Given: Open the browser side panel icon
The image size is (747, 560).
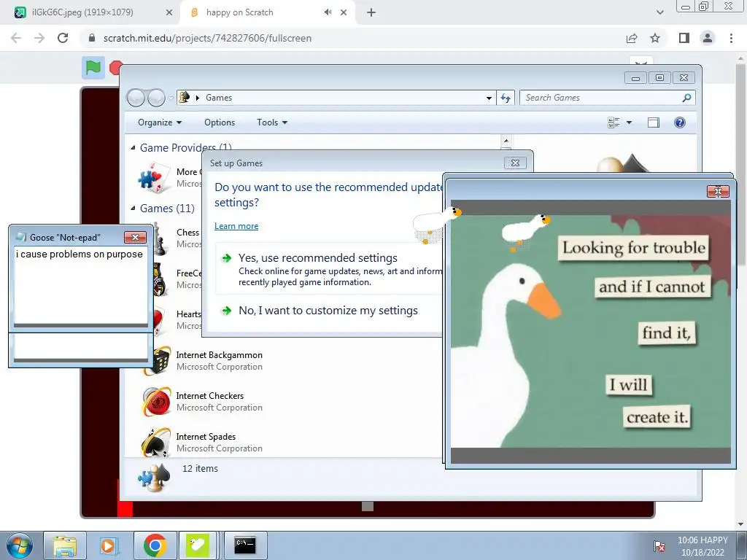Looking at the screenshot, I should click(684, 38).
